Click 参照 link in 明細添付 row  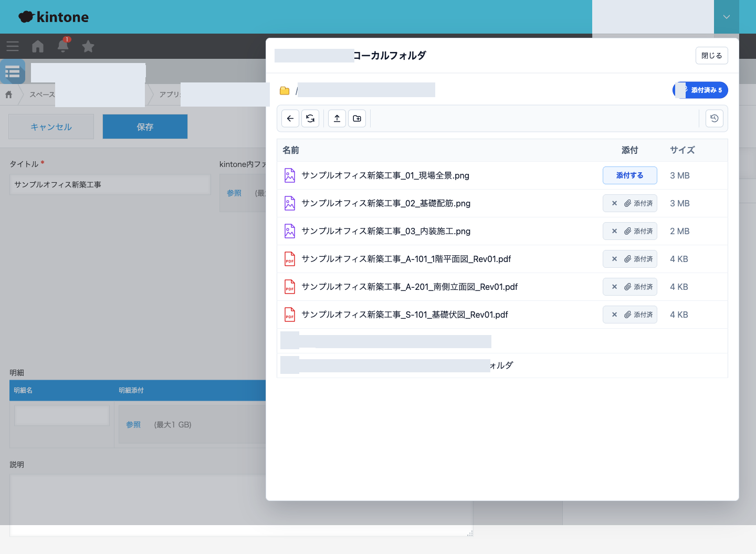click(133, 425)
